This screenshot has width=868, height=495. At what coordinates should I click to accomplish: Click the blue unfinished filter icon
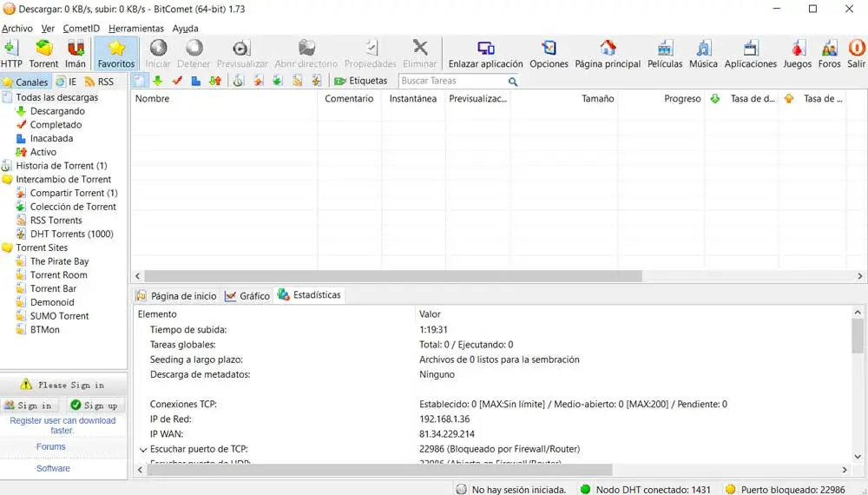click(195, 81)
